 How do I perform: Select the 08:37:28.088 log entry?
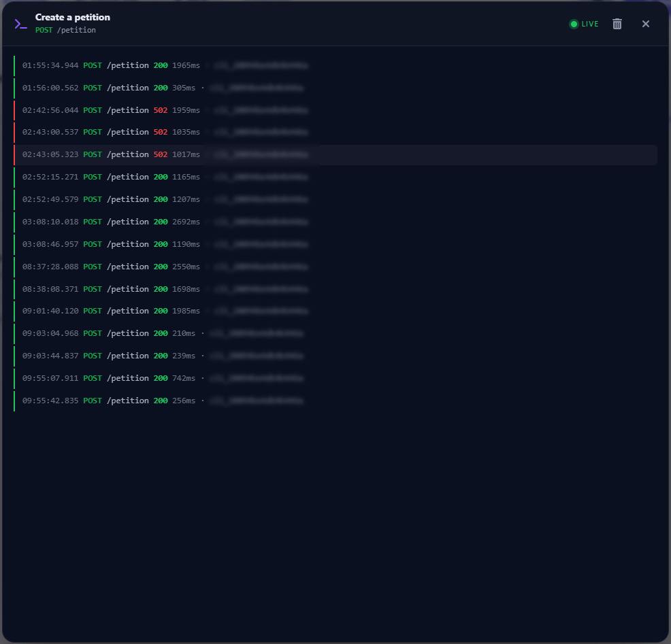[335, 267]
